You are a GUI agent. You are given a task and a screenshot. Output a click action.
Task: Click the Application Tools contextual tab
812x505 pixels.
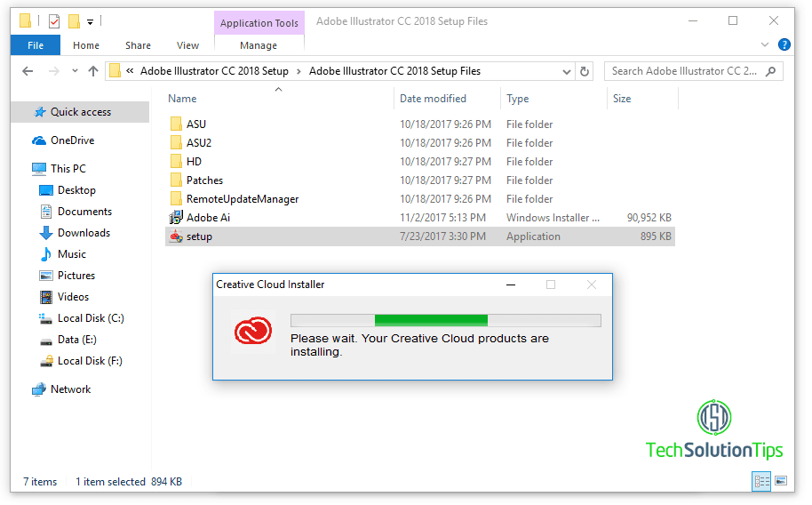tap(259, 23)
